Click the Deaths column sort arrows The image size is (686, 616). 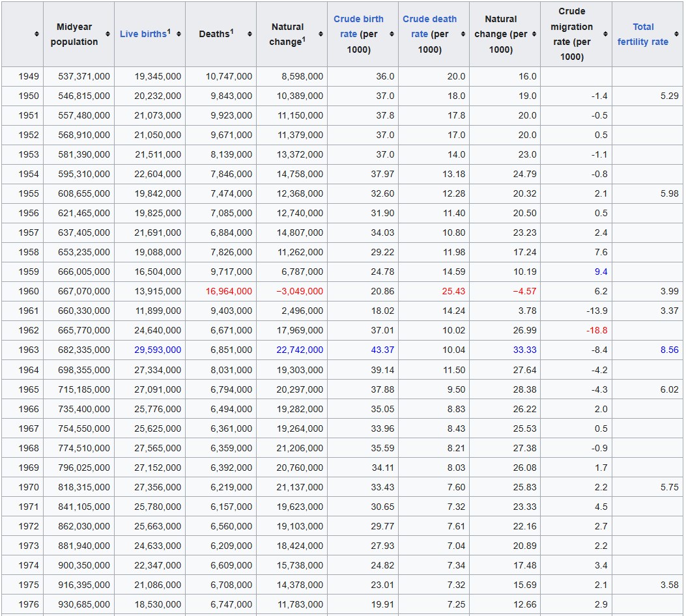pyautogui.click(x=250, y=34)
